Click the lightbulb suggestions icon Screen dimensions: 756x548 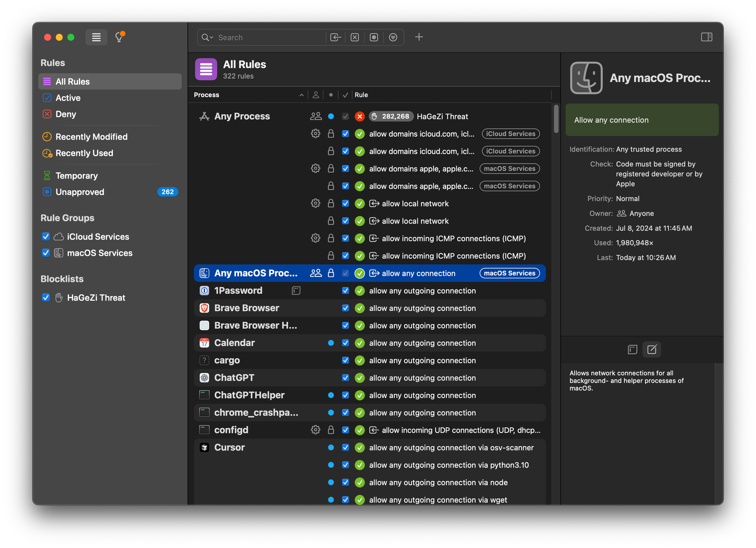coord(119,37)
